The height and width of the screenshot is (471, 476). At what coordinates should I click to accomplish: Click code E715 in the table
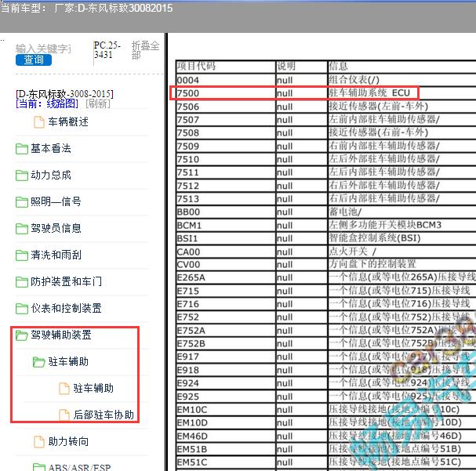click(x=188, y=292)
